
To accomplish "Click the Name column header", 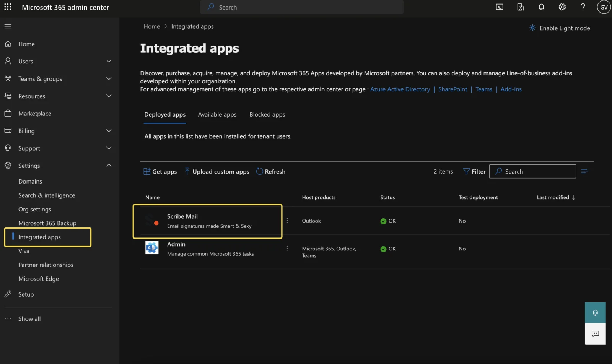I will point(153,197).
